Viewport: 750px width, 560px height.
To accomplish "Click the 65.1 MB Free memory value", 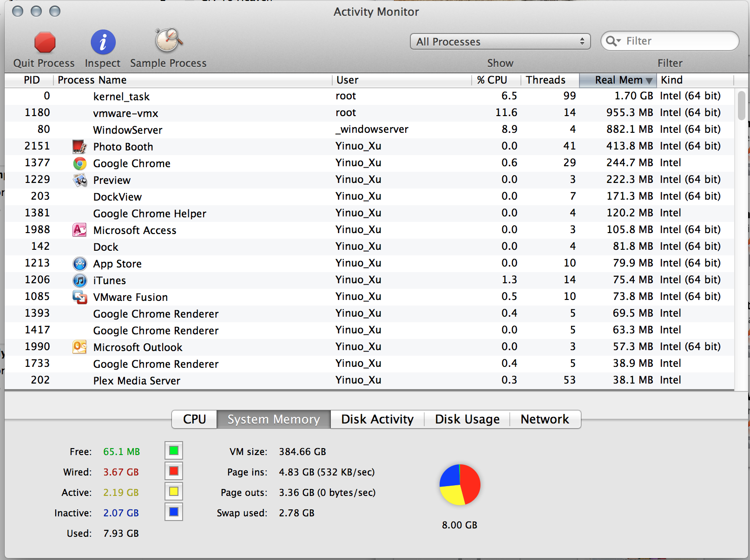I will (x=121, y=451).
